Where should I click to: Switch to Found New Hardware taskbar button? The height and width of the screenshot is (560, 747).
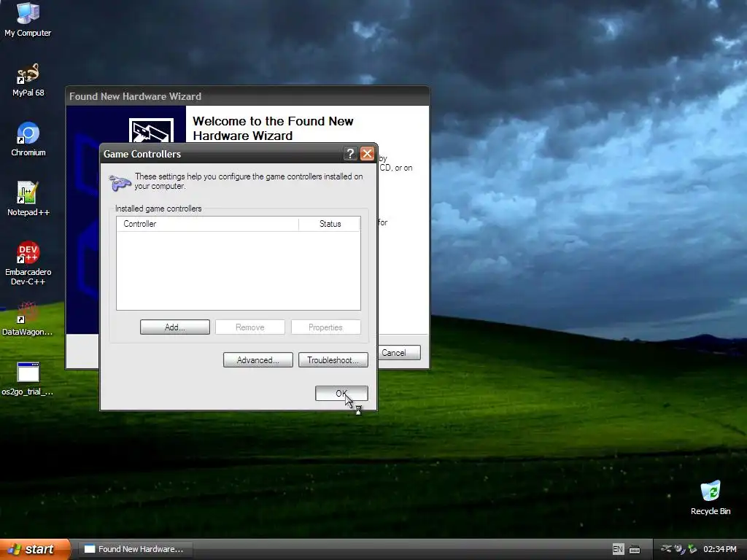pyautogui.click(x=135, y=549)
